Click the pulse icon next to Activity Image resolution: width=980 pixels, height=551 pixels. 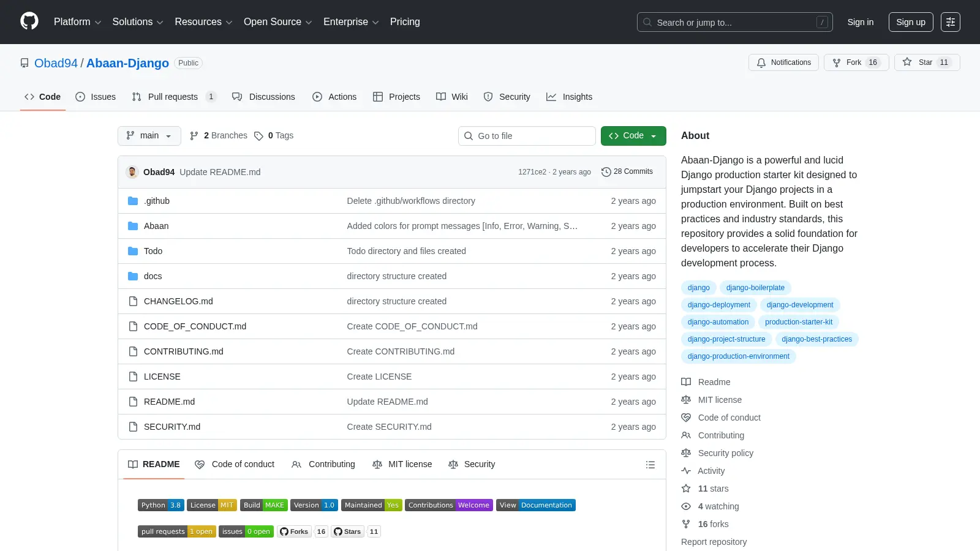686,471
